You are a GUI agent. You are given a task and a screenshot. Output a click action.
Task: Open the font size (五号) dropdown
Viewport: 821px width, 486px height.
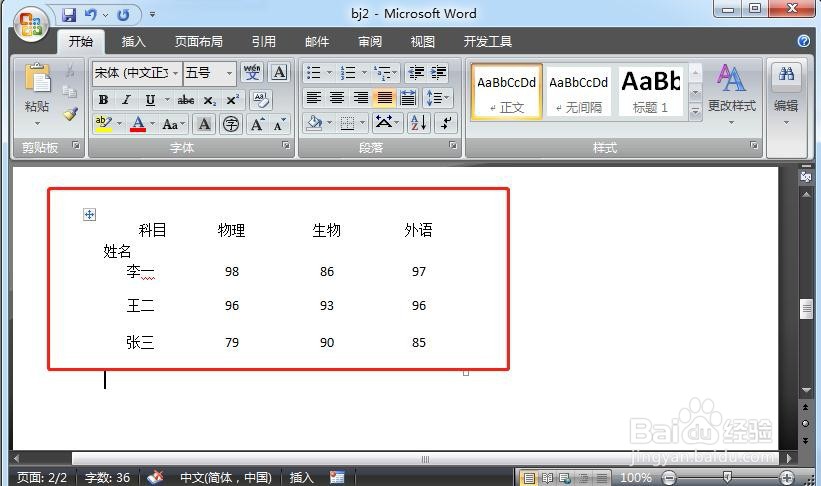(x=229, y=73)
